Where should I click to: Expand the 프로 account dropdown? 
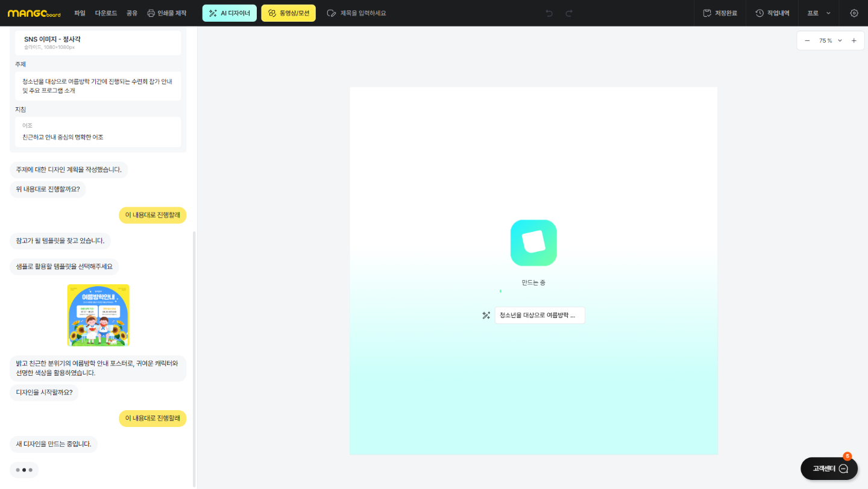(819, 13)
